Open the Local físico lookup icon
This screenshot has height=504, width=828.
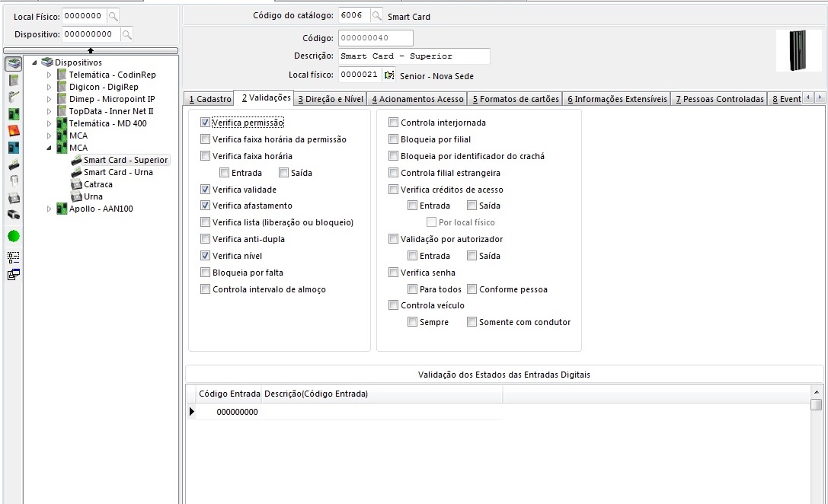pos(389,75)
